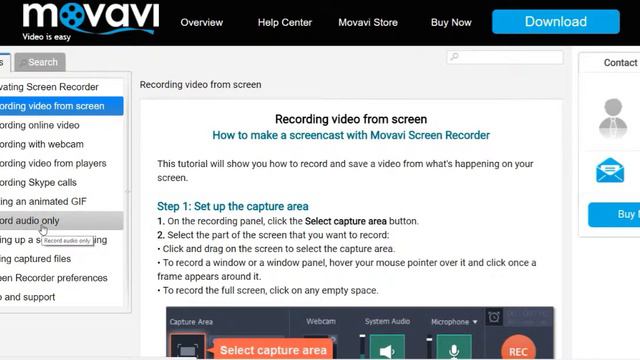The width and height of the screenshot is (640, 360).
Task: Open Screen Recorder preferences topic
Action: point(61,278)
